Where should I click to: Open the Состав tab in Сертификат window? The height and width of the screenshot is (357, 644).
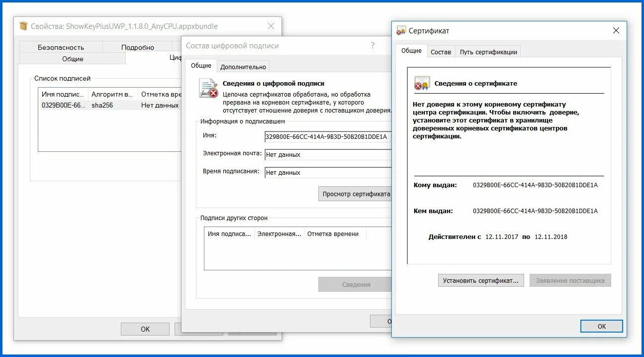pos(441,52)
